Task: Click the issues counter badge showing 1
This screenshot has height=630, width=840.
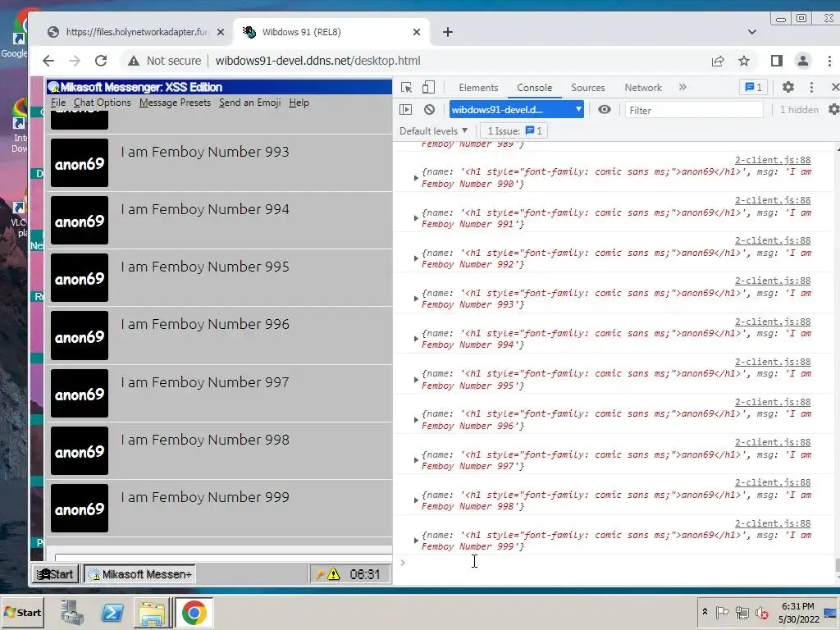Action: point(753,87)
